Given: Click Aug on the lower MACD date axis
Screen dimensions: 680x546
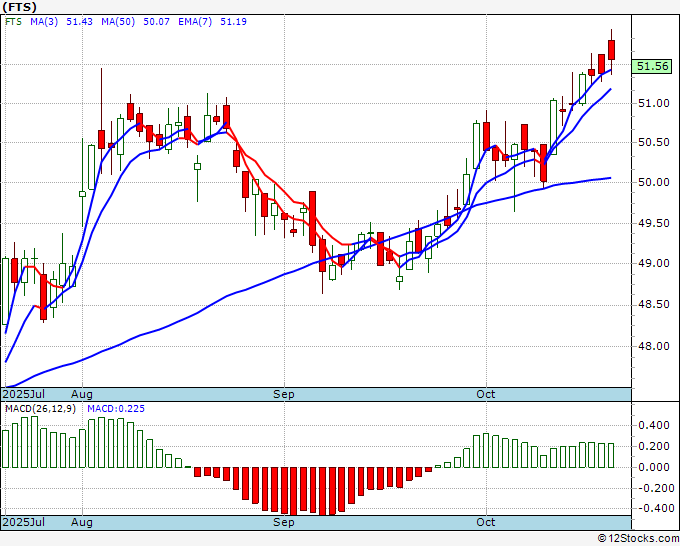Looking at the screenshot, I should (x=82, y=522).
